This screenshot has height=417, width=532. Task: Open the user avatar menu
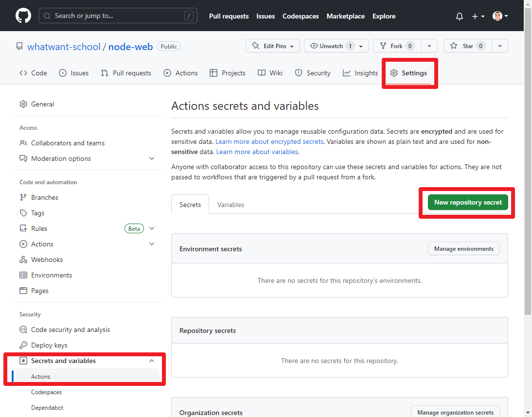click(500, 16)
